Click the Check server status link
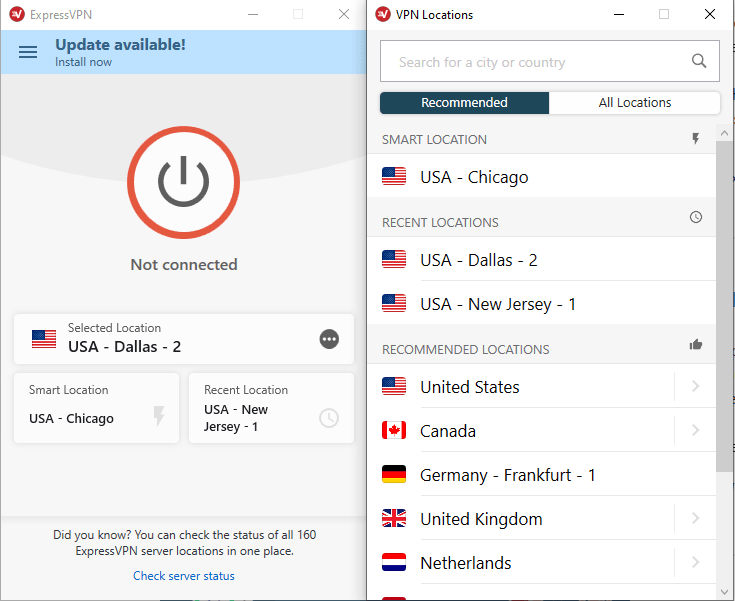The height and width of the screenshot is (601, 735). click(x=184, y=576)
